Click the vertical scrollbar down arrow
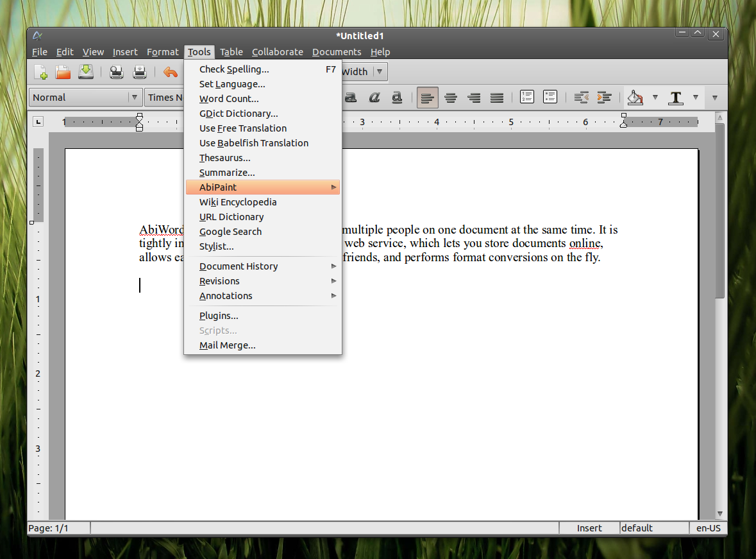The height and width of the screenshot is (559, 756). (x=719, y=513)
